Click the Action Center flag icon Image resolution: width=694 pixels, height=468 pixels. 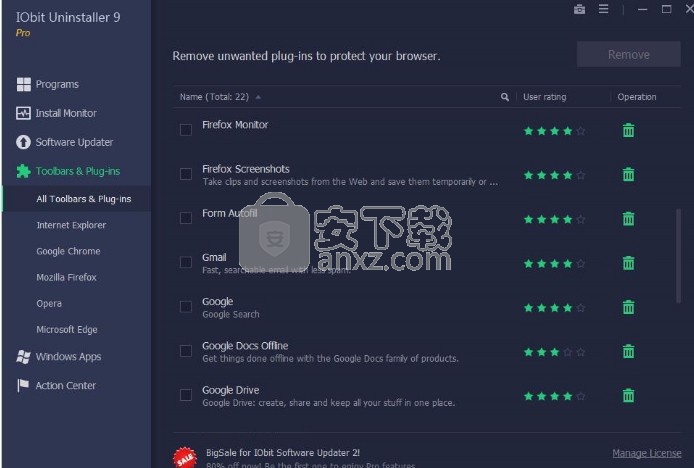tap(23, 385)
